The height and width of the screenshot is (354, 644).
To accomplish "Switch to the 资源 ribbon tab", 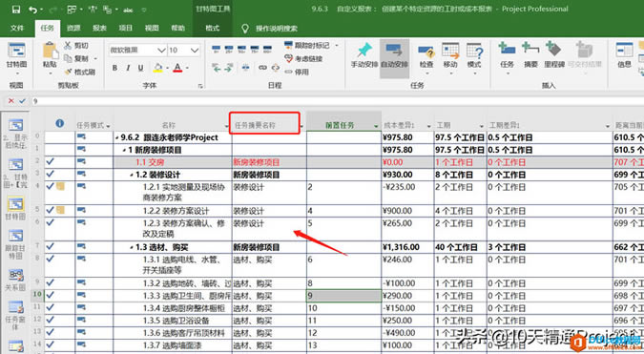I will coord(73,28).
